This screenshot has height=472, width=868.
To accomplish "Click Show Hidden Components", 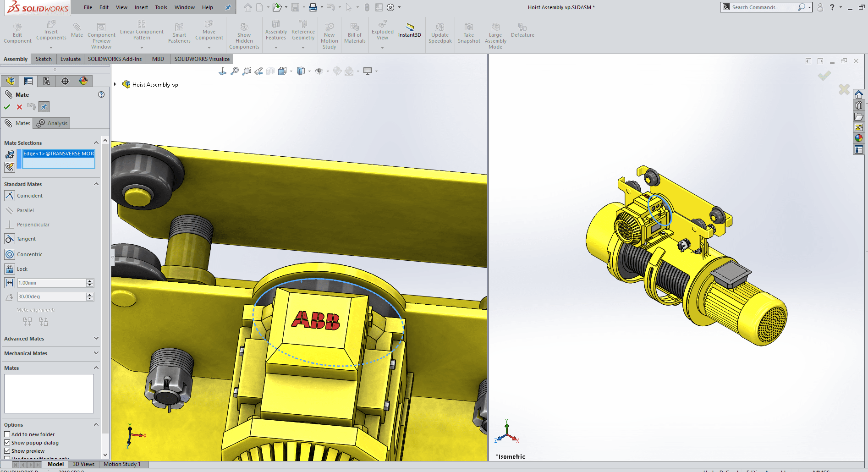I will [x=244, y=36].
